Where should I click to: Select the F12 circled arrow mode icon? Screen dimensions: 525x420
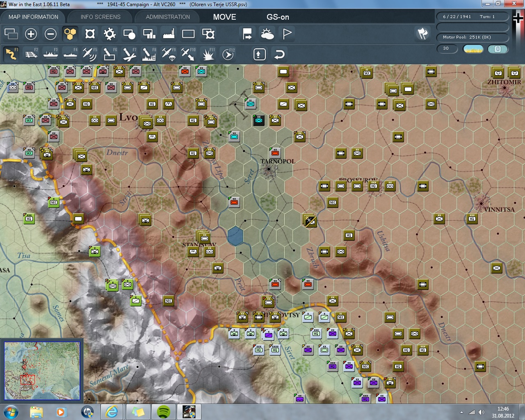point(228,54)
